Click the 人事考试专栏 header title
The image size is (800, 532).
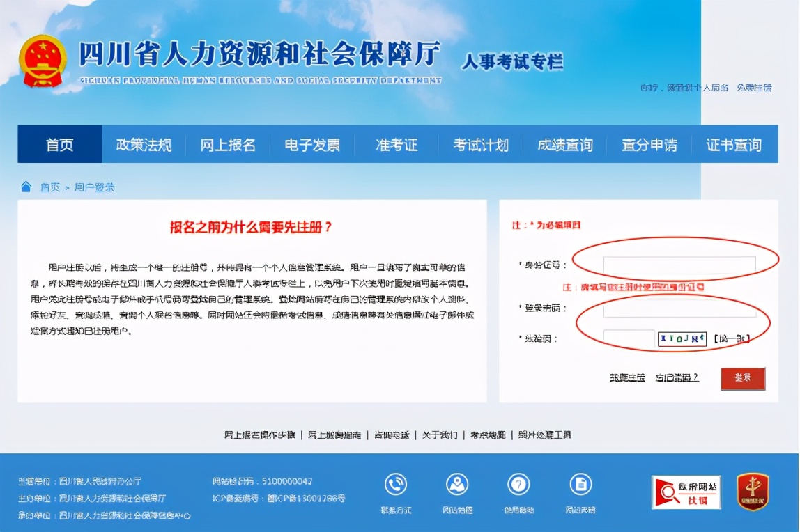[x=512, y=62]
